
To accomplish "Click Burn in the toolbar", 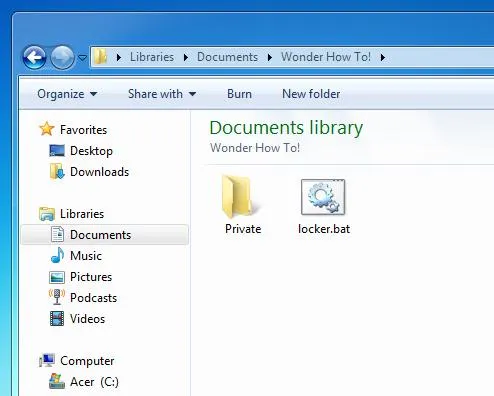I will [239, 94].
